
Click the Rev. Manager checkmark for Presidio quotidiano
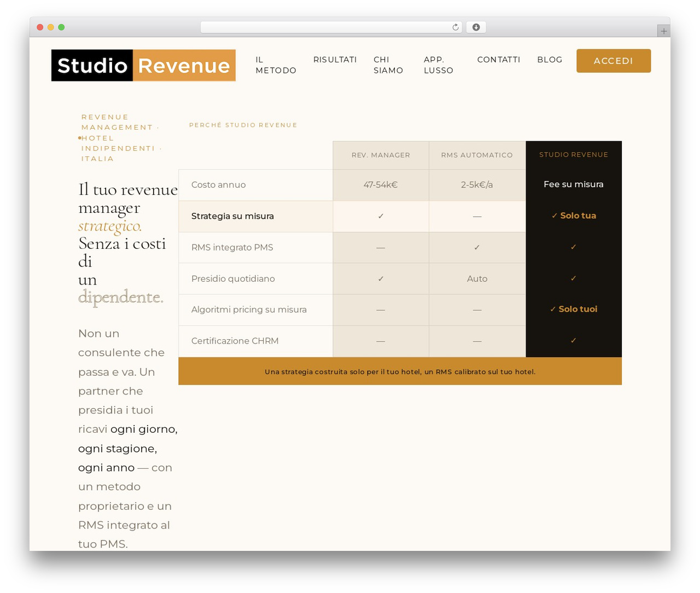click(381, 278)
